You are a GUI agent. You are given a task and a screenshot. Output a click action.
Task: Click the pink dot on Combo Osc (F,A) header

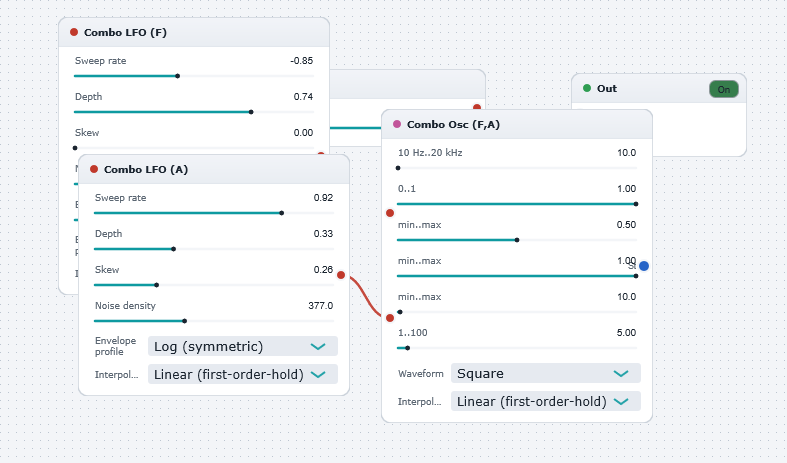click(x=397, y=124)
